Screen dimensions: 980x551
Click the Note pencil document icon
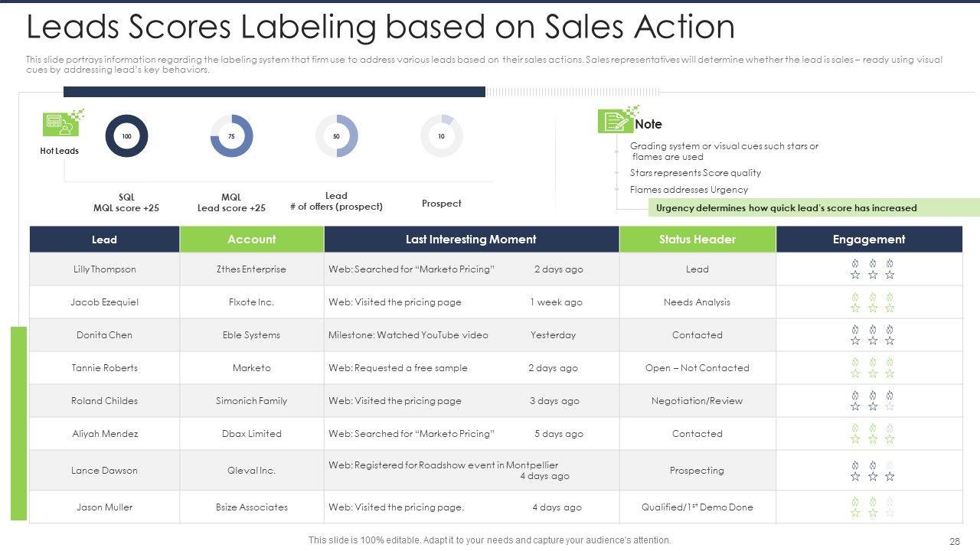[615, 121]
